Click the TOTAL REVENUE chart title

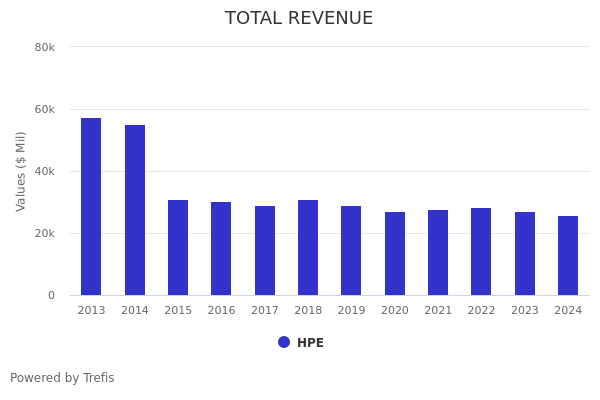[299, 19]
